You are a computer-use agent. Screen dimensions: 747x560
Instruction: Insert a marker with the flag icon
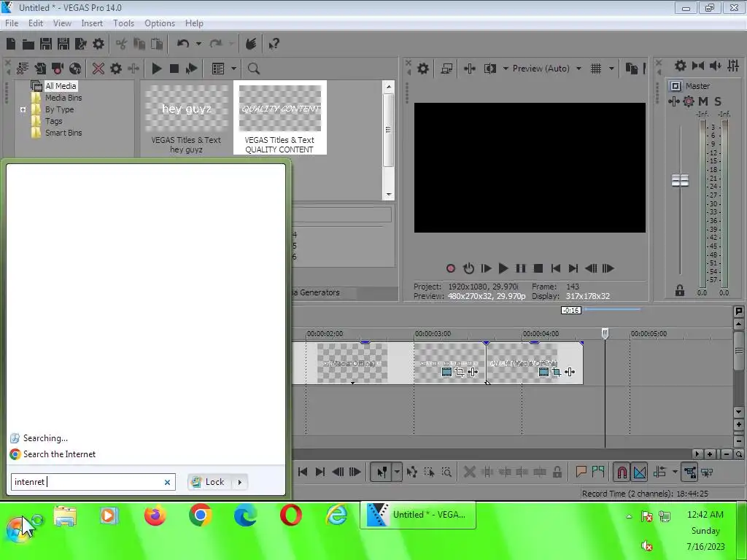point(581,472)
